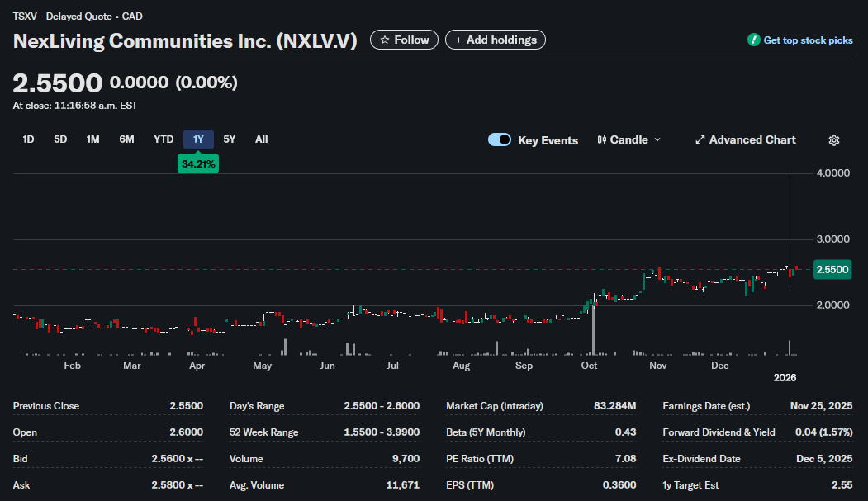The width and height of the screenshot is (868, 501).
Task: Click the star icon in Follow button
Action: tap(385, 40)
